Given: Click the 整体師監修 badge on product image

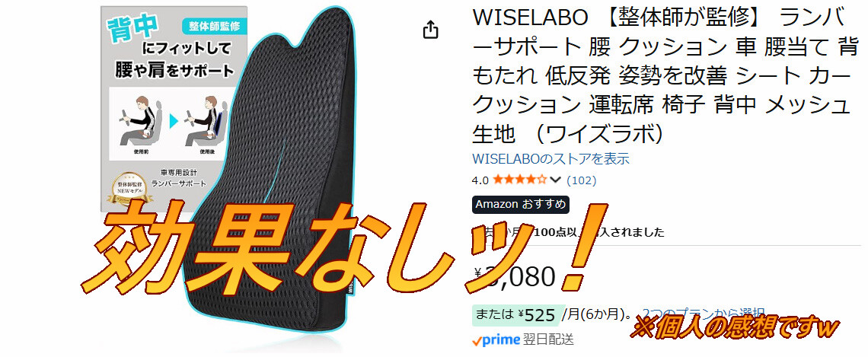Looking at the screenshot, I should [x=214, y=26].
